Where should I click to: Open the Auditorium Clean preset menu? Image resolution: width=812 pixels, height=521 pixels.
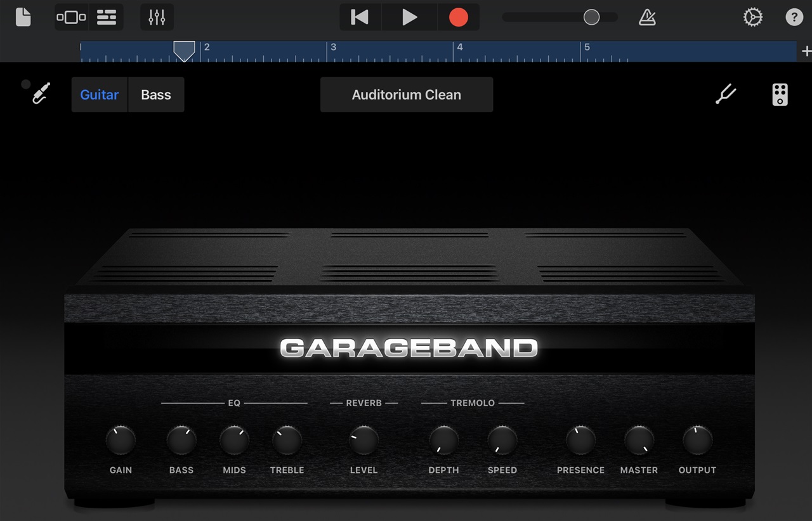(407, 94)
